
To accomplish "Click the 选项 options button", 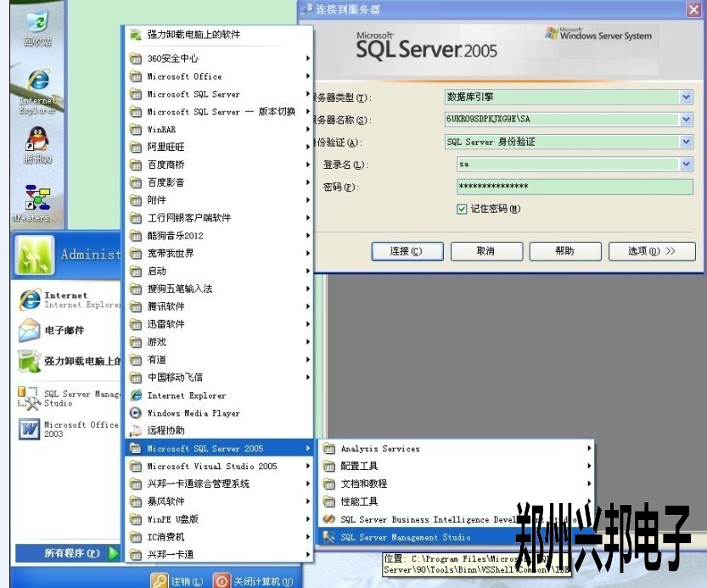I will 651,251.
